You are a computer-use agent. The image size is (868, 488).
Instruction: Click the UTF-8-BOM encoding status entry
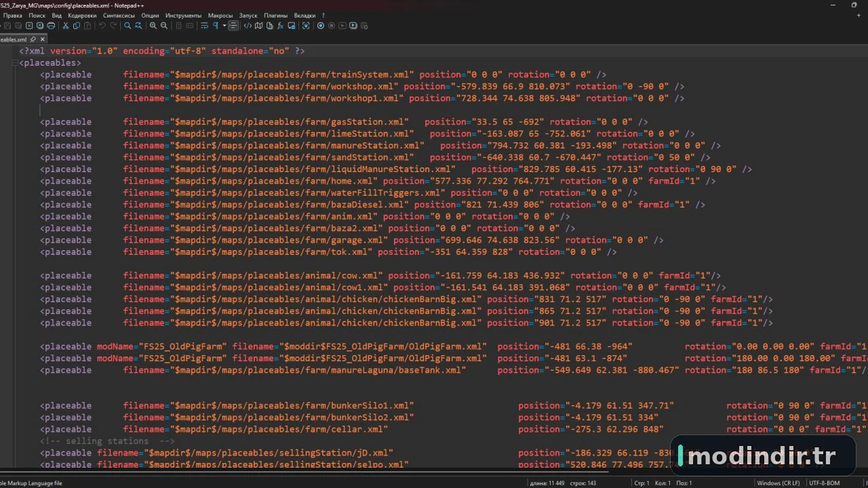click(x=824, y=483)
